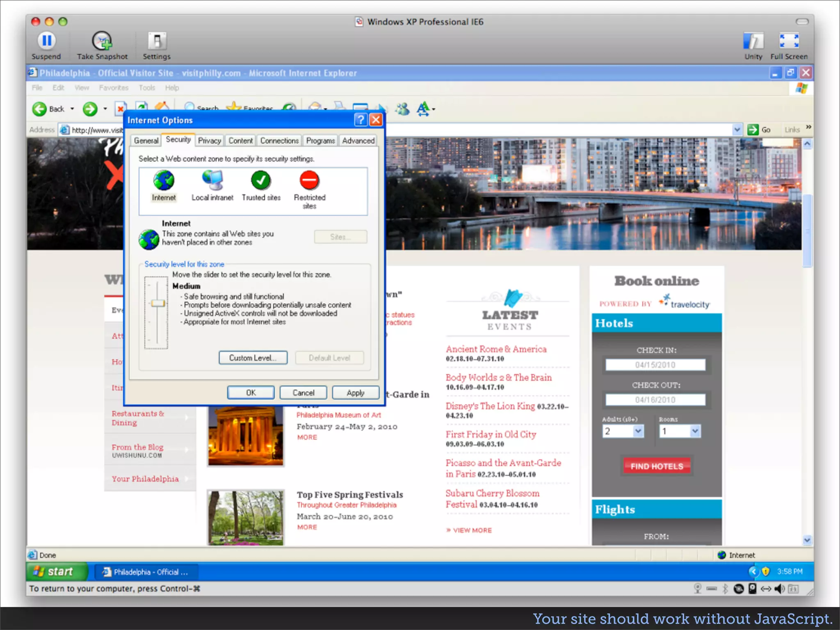Click the Suspend VM icon
The image size is (840, 630).
point(46,41)
